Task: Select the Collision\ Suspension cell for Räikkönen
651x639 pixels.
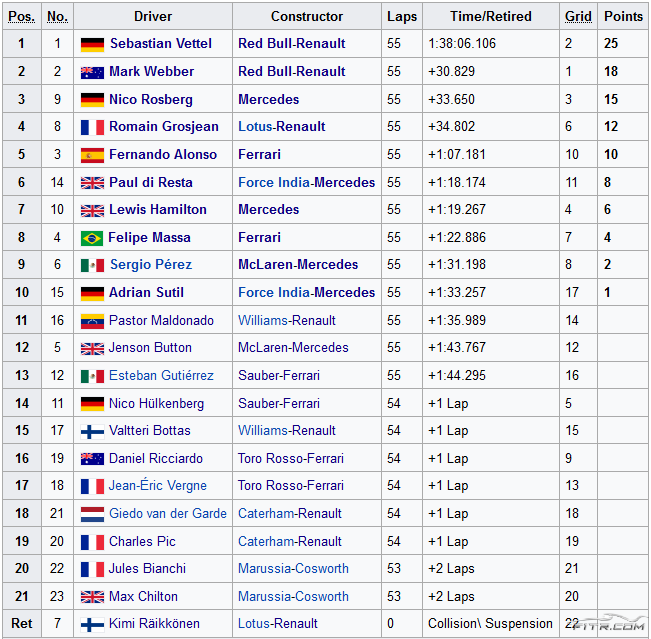Action: [490, 624]
